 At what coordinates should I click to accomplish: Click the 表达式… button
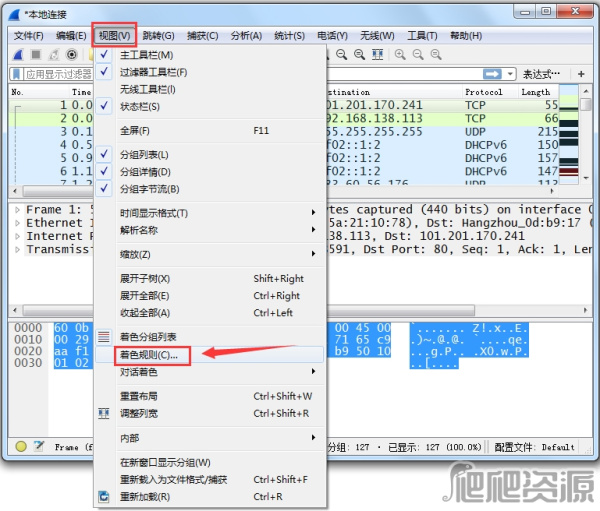[x=541, y=74]
